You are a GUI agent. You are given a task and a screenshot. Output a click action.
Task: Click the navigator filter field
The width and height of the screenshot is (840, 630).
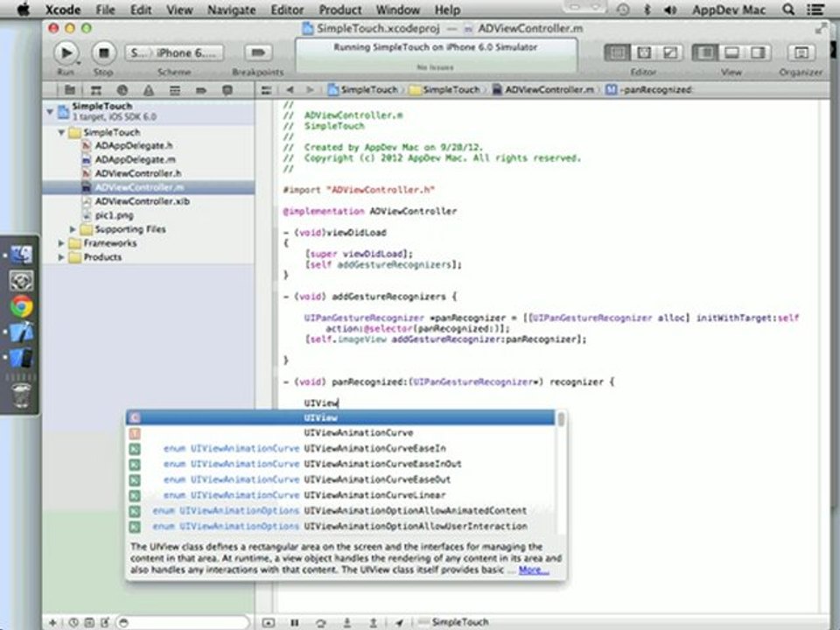pyautogui.click(x=183, y=622)
